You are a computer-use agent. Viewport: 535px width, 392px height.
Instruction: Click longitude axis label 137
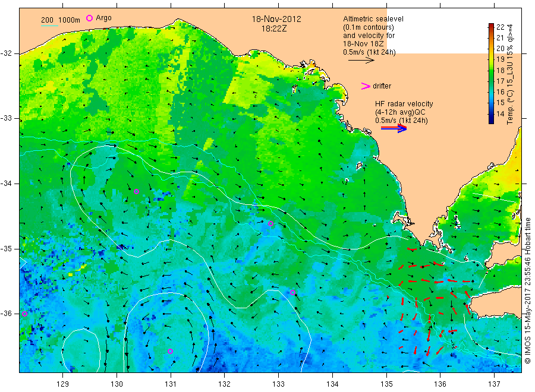494,384
